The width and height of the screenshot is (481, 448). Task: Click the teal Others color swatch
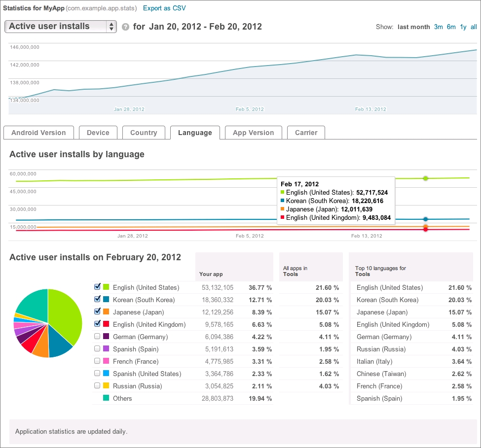click(x=106, y=398)
